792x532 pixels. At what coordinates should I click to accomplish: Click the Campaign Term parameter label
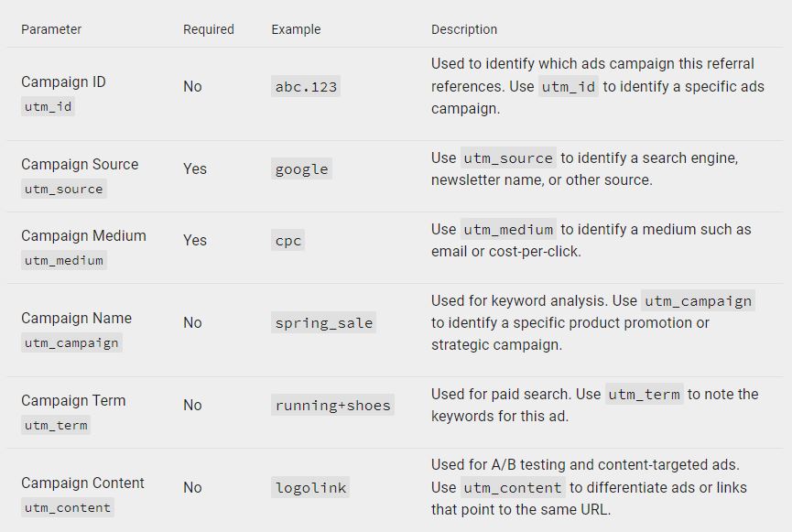coord(73,400)
